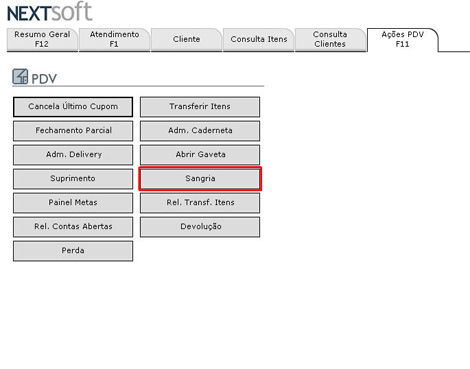Screen dimensions: 470x369
Task: Go to the Consulta Itens tab
Action: [259, 39]
